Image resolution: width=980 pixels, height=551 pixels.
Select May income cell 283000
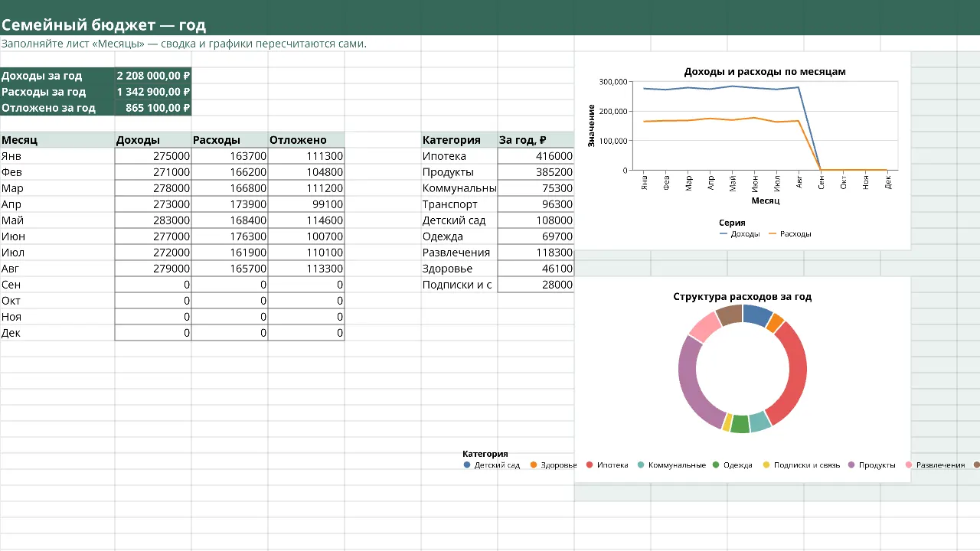153,220
